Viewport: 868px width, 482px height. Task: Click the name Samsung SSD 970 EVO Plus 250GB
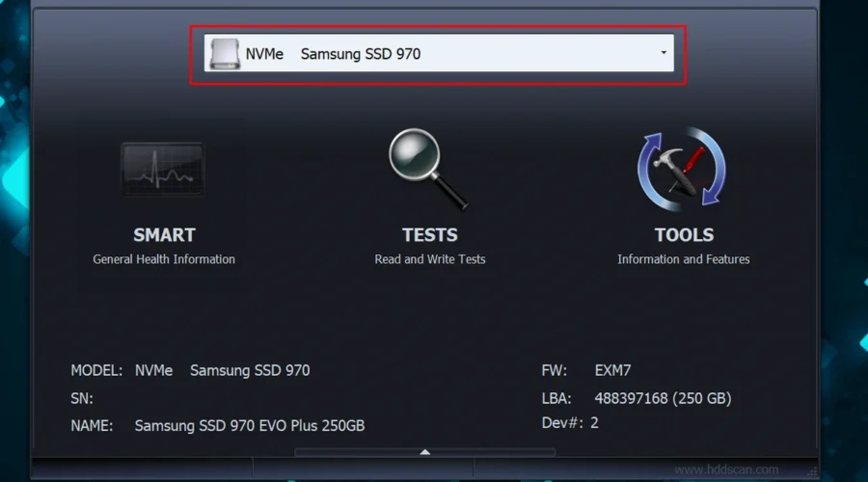pos(250,426)
